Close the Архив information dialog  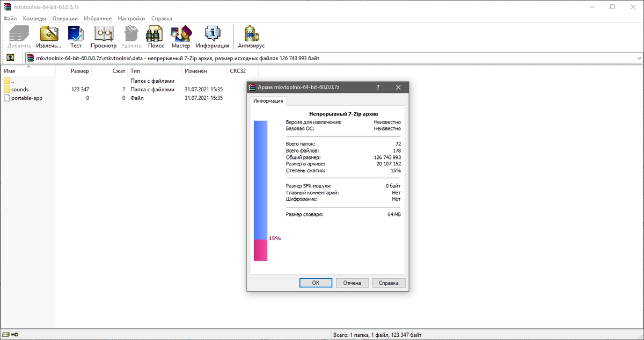coord(398,87)
